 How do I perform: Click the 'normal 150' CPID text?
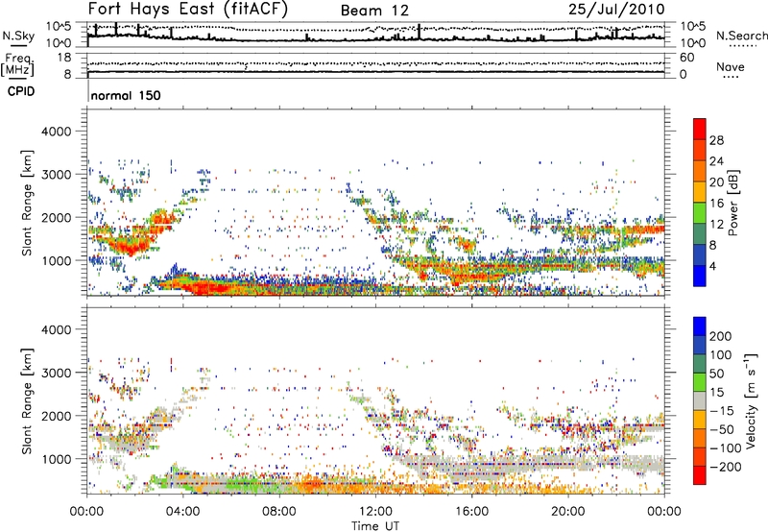click(126, 95)
